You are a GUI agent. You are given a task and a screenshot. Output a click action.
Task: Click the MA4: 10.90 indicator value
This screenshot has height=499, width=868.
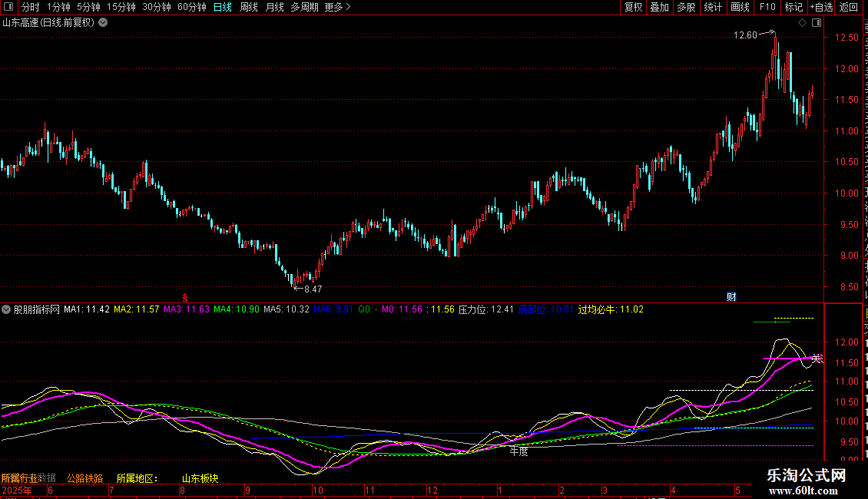pos(237,310)
